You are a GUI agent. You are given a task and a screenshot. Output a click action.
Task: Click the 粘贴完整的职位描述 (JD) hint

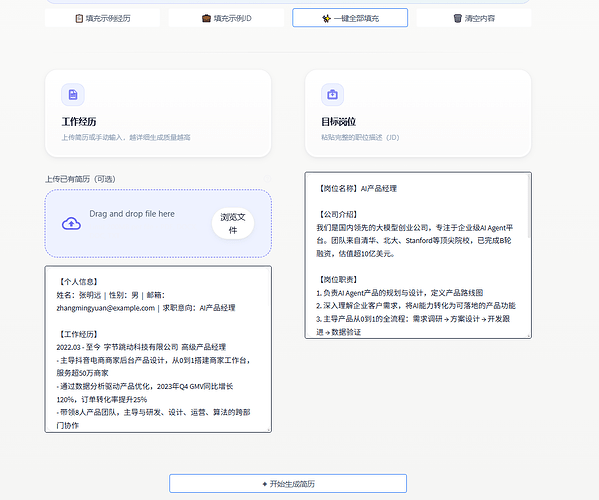point(360,138)
